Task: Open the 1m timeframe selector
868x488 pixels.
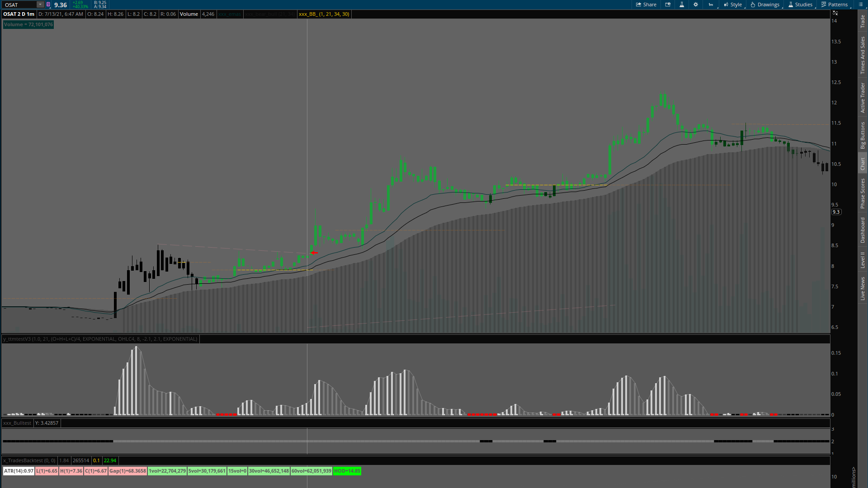Action: pos(711,5)
